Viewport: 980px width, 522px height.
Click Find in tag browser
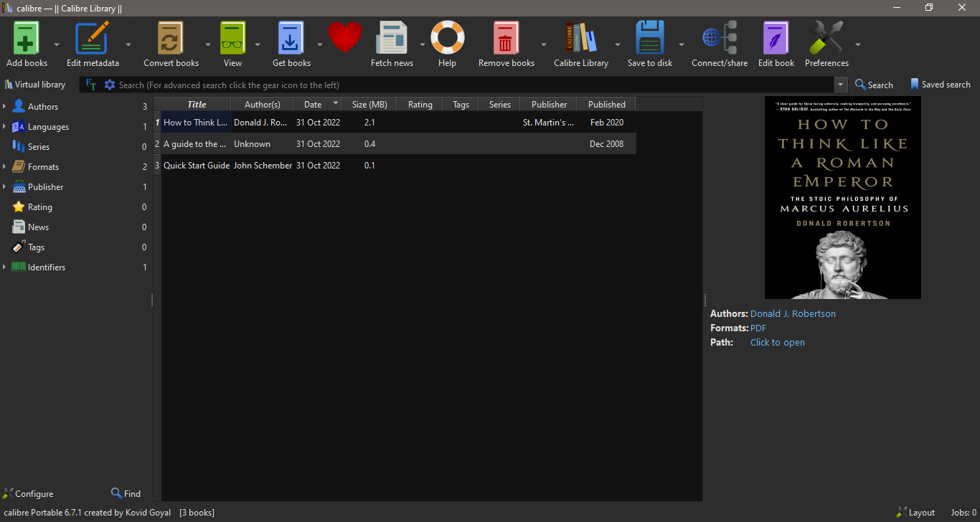coord(126,493)
